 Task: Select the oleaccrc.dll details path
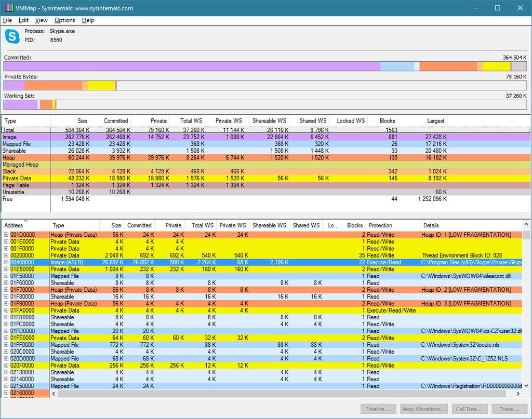[466, 276]
